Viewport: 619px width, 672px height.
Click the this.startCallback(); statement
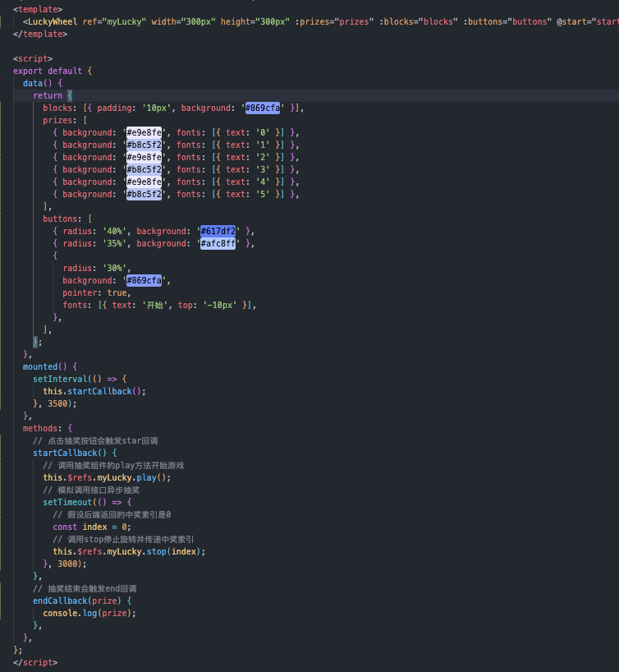[94, 391]
